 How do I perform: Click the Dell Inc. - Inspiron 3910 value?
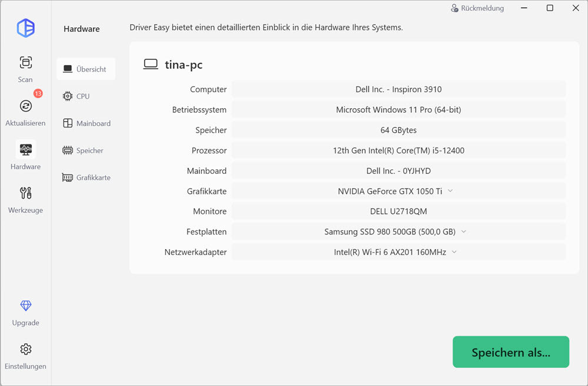(x=398, y=89)
